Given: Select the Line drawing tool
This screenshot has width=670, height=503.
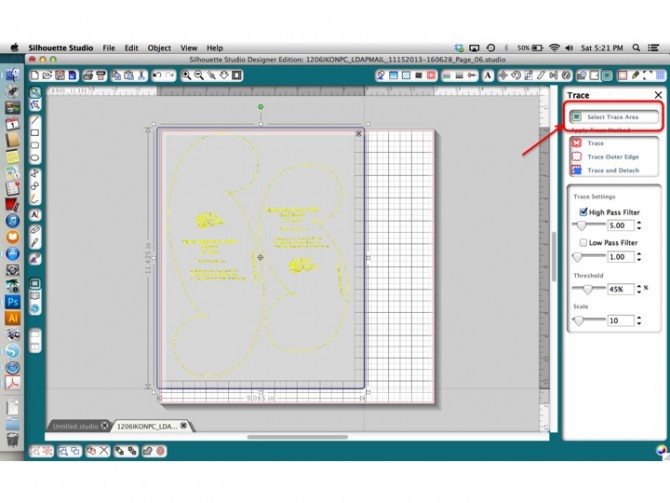Looking at the screenshot, I should (35, 120).
